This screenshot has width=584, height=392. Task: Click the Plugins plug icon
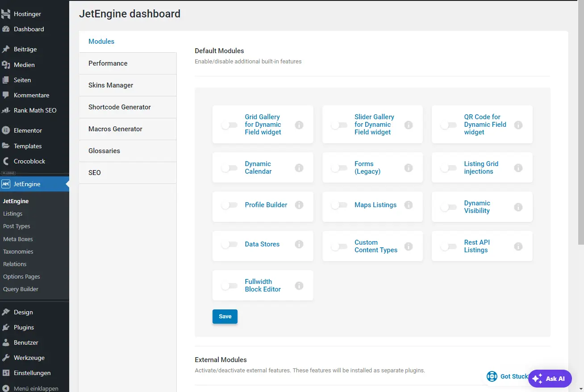click(6, 327)
